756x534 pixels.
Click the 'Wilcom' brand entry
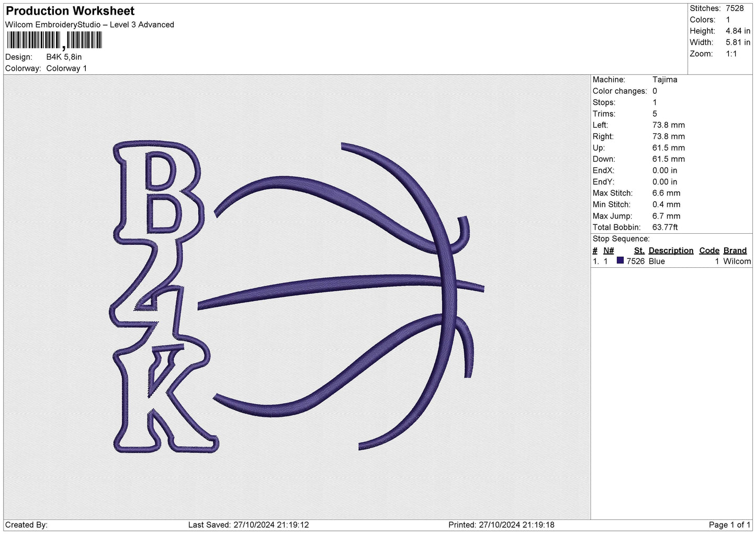point(737,262)
